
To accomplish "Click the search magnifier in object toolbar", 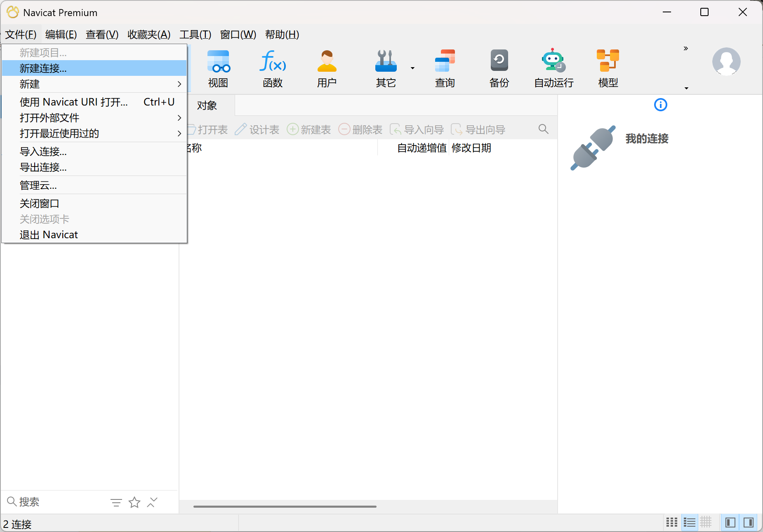I will (544, 129).
